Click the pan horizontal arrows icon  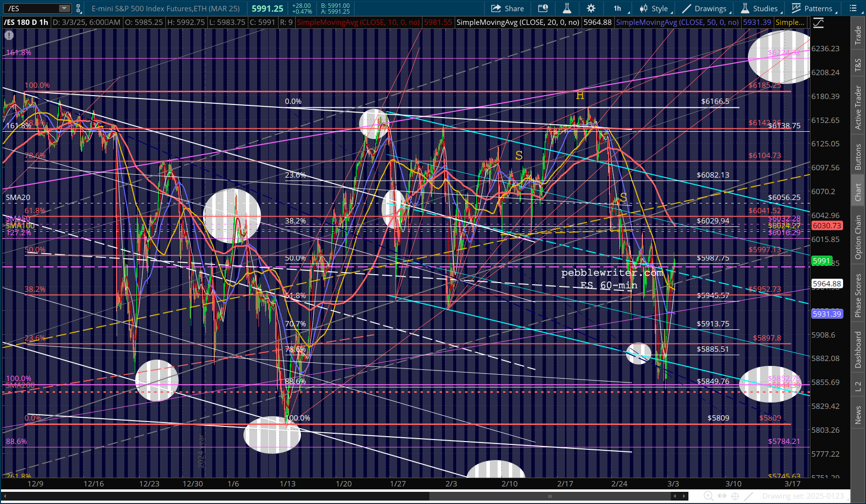point(722,496)
